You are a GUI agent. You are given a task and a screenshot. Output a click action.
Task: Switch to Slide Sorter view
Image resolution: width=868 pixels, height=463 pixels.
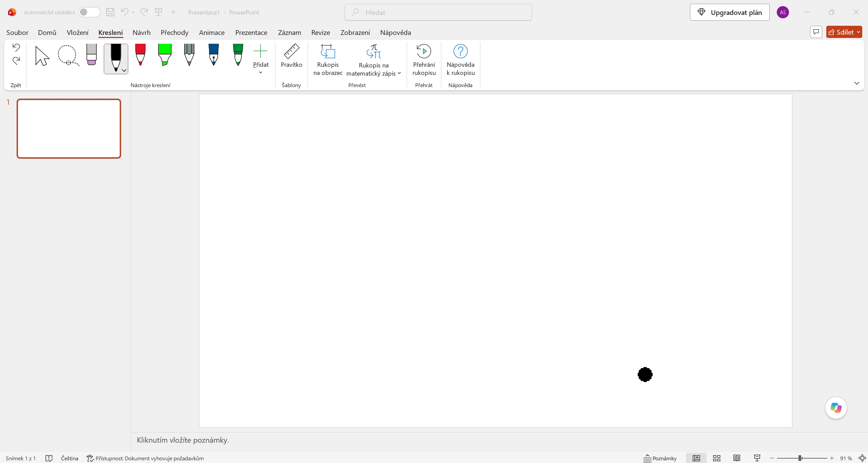pos(717,458)
